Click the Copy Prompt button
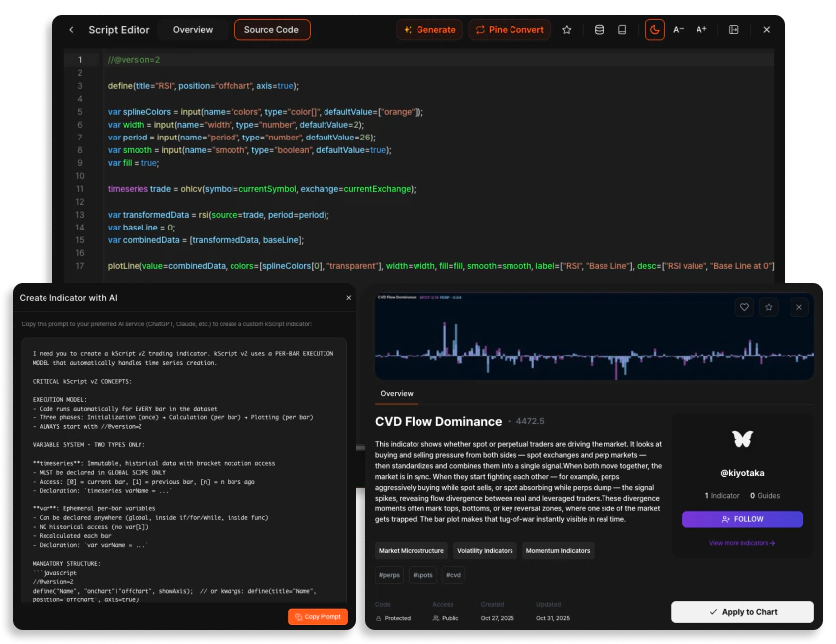This screenshot has width=836, height=644. click(x=319, y=617)
